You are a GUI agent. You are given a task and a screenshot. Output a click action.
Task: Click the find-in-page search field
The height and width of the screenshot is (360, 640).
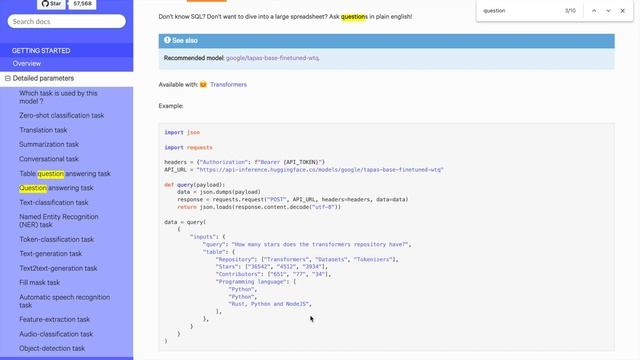(x=520, y=11)
